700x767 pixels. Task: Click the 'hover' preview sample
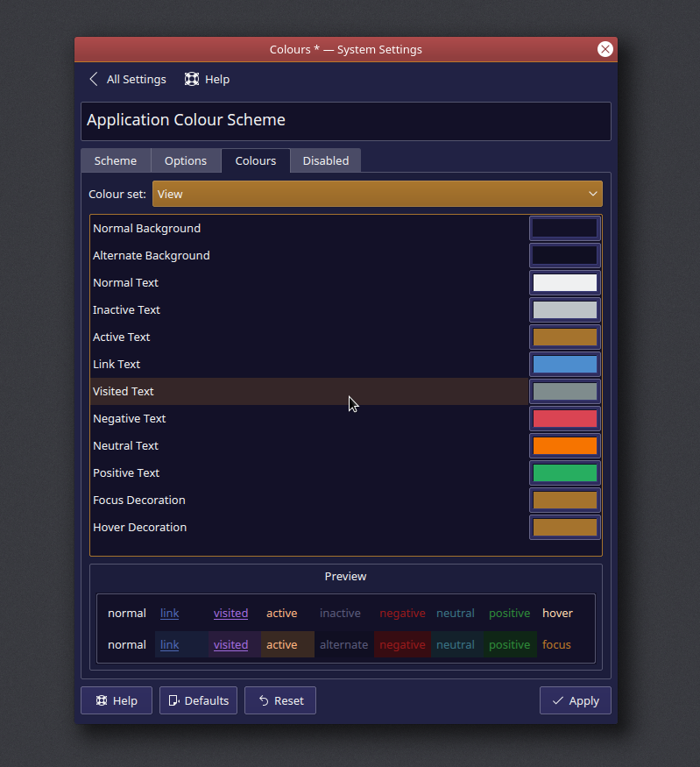click(557, 613)
